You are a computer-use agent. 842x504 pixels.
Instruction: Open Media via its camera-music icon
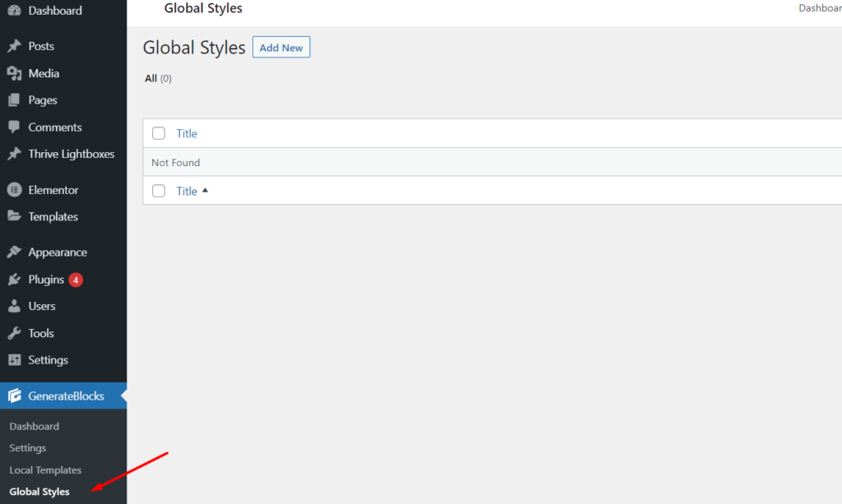click(x=14, y=73)
